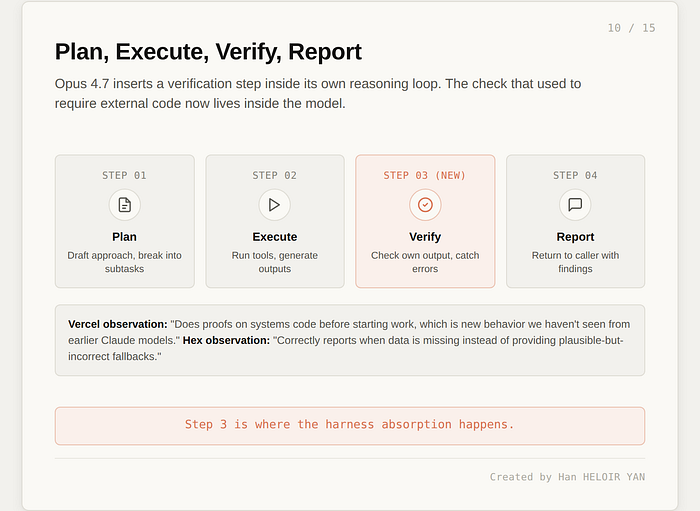
Task: Click the Created by Han HELOIR YAN credit
Action: pos(567,477)
